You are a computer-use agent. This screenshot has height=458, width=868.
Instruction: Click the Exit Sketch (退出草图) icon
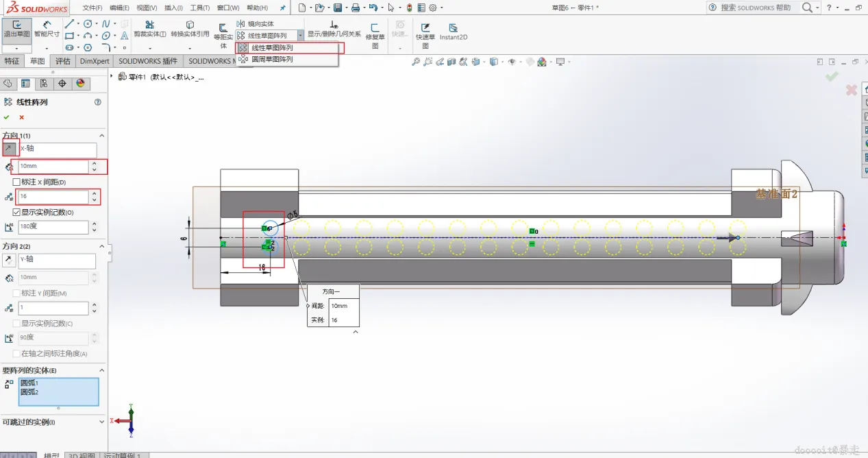[16, 28]
